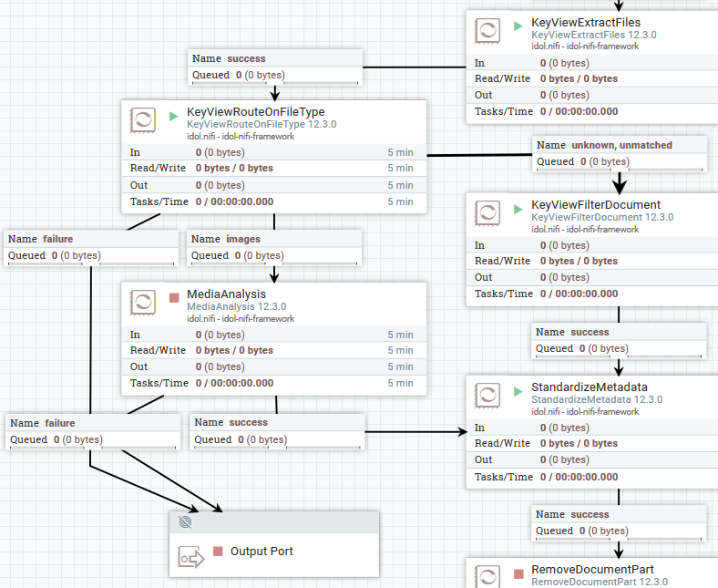Viewport: 718px width, 588px height.
Task: Select the StandardizeMetadata processor icon
Action: (x=487, y=396)
